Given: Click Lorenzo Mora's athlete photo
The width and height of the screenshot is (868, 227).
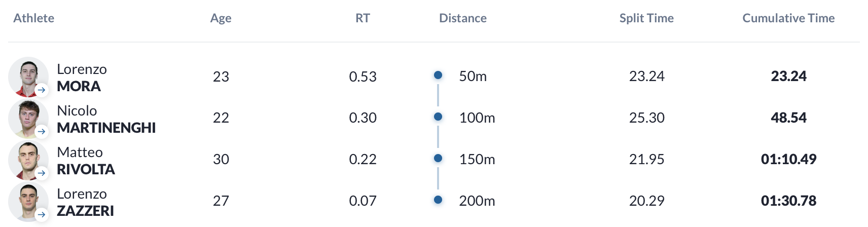Looking at the screenshot, I should pos(28,77).
